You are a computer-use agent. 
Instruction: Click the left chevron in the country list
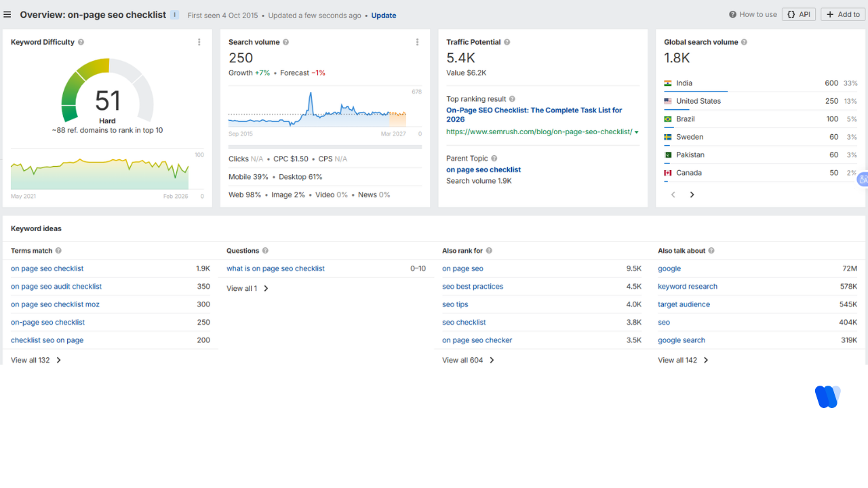click(x=673, y=195)
